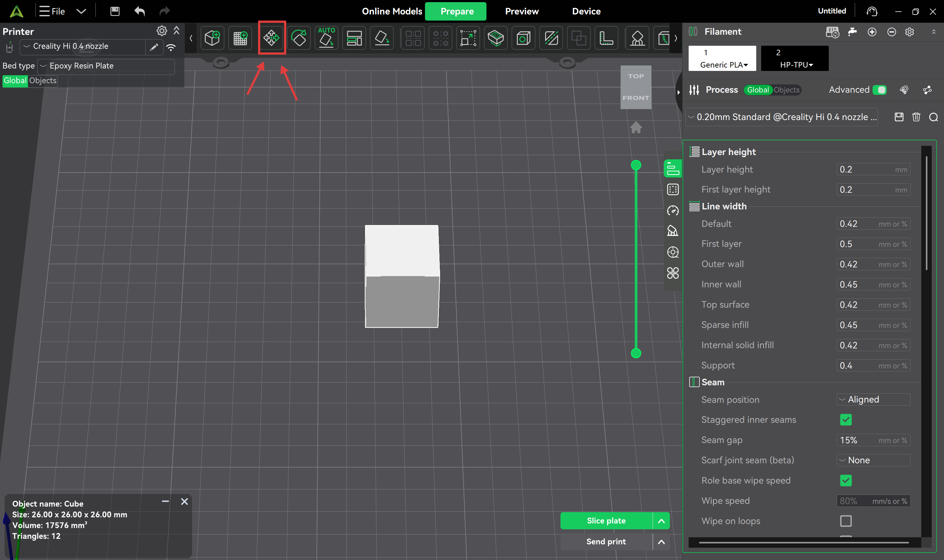
Task: Click the home view icon under view cube
Action: (636, 127)
